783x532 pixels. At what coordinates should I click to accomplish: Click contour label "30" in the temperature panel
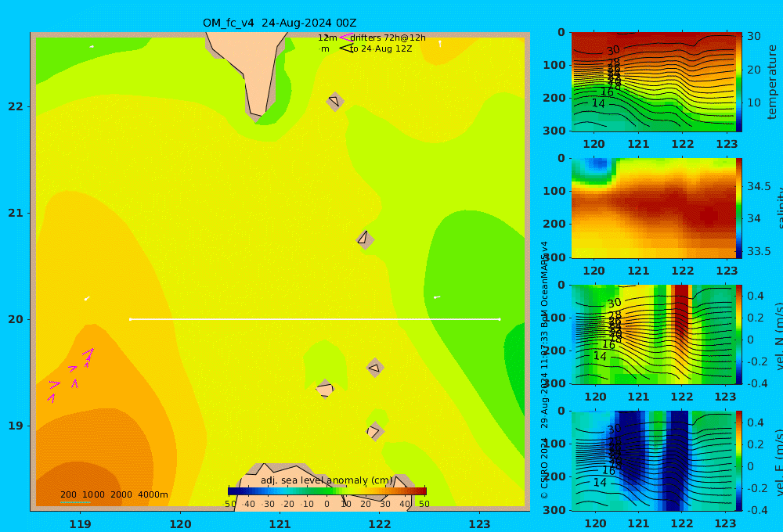click(x=613, y=50)
